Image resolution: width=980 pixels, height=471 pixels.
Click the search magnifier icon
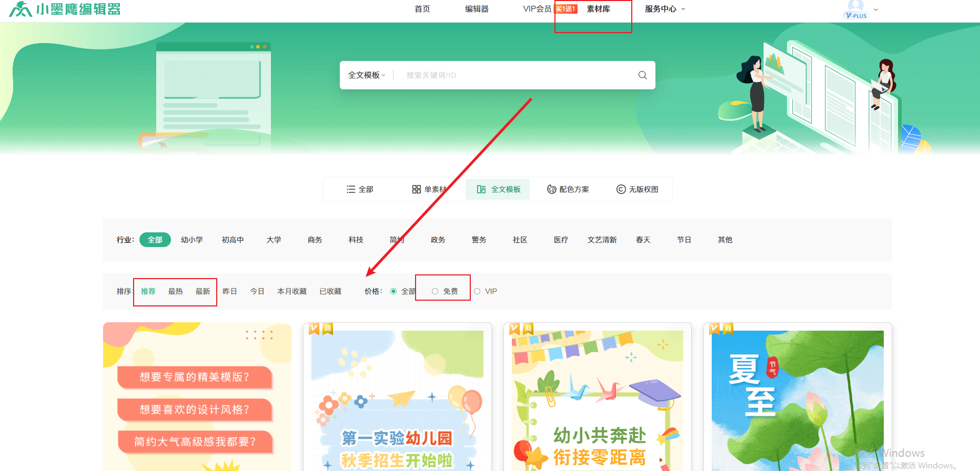click(642, 75)
